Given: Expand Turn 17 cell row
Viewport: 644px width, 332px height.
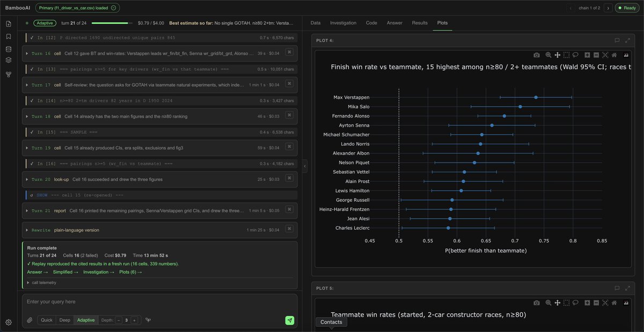Looking at the screenshot, I should 159,85.
